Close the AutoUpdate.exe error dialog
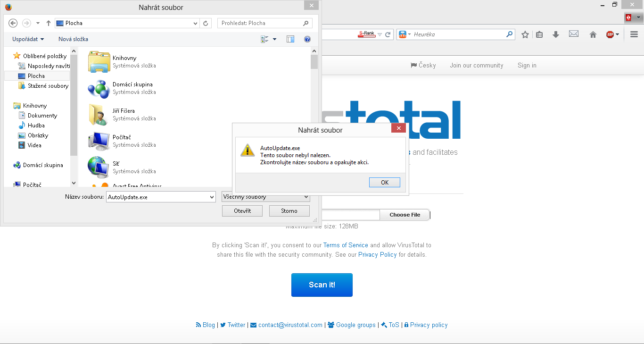 point(398,128)
